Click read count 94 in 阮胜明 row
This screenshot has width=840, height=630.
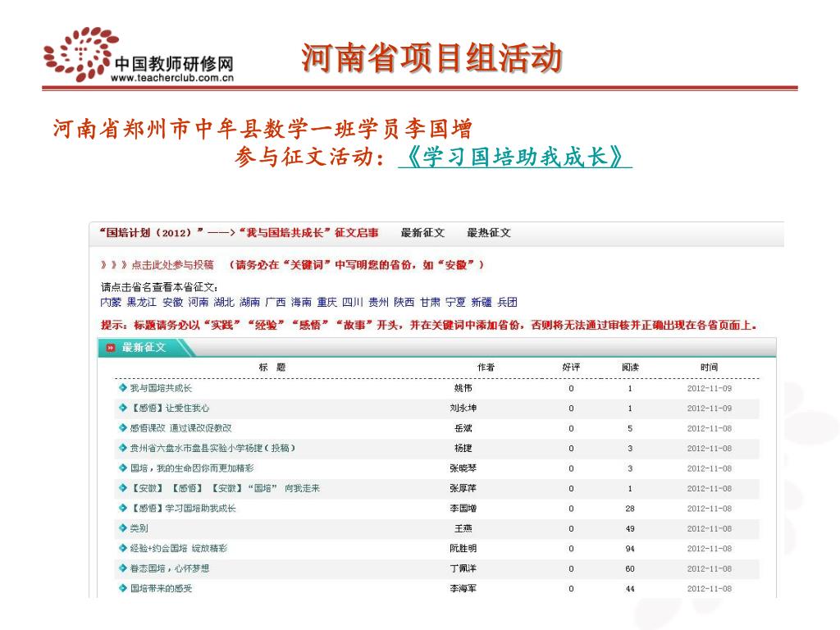[630, 549]
